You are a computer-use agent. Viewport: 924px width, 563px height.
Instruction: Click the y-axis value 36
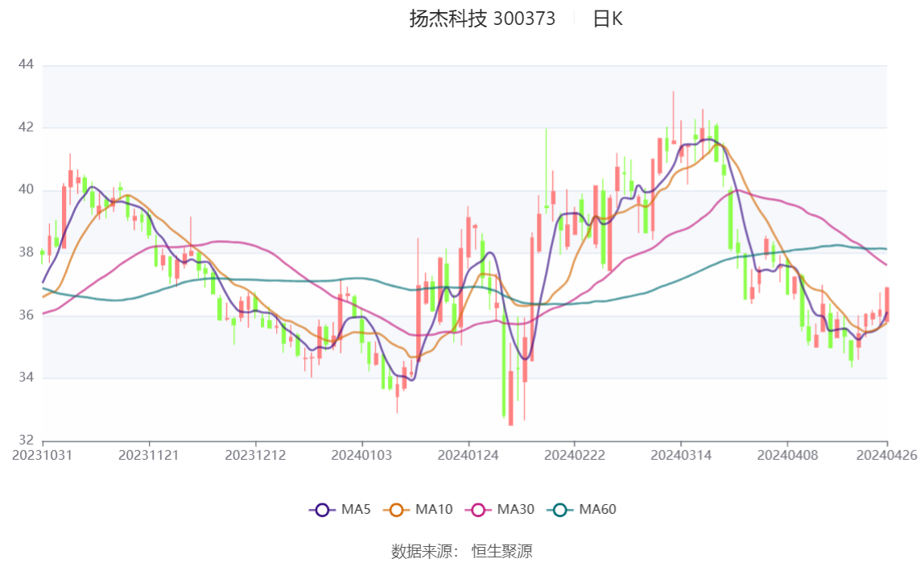pos(26,315)
